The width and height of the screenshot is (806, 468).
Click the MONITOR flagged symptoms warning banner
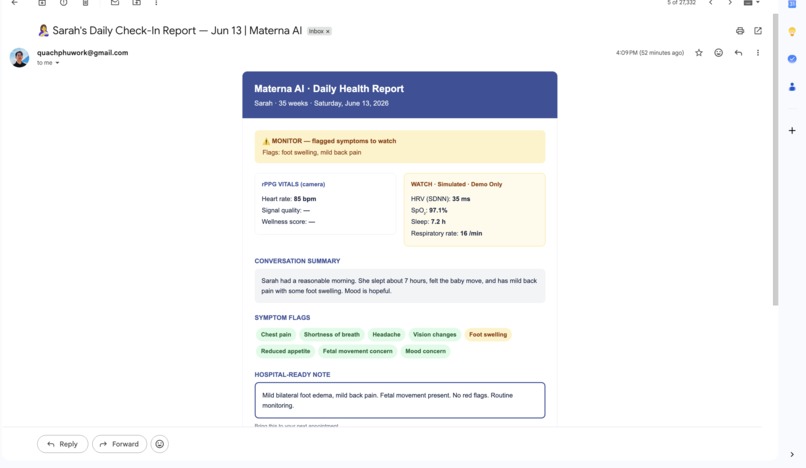tap(400, 147)
